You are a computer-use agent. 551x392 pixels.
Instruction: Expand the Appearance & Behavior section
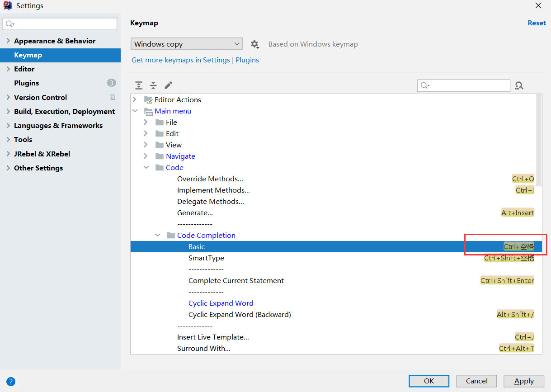(8, 41)
